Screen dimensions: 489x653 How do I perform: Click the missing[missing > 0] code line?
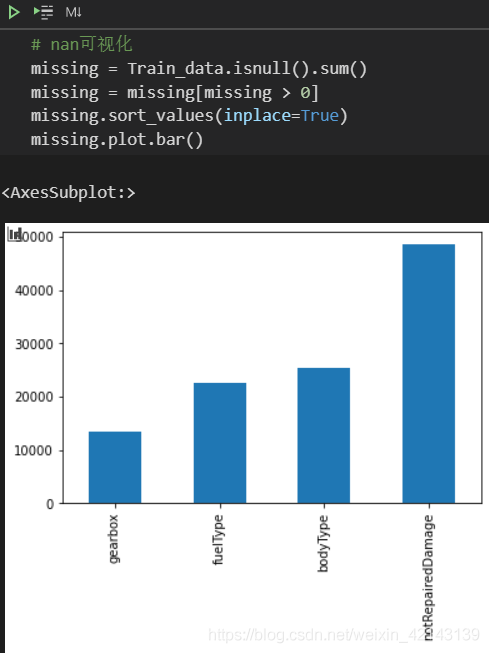coord(175,92)
